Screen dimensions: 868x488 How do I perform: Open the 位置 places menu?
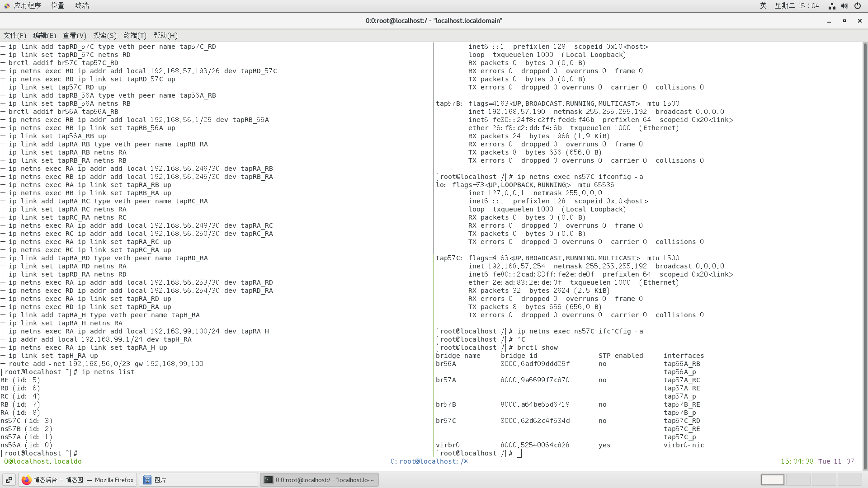(57, 5)
